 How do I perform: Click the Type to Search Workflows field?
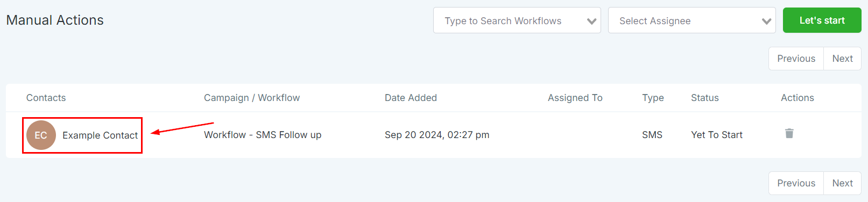pyautogui.click(x=517, y=20)
